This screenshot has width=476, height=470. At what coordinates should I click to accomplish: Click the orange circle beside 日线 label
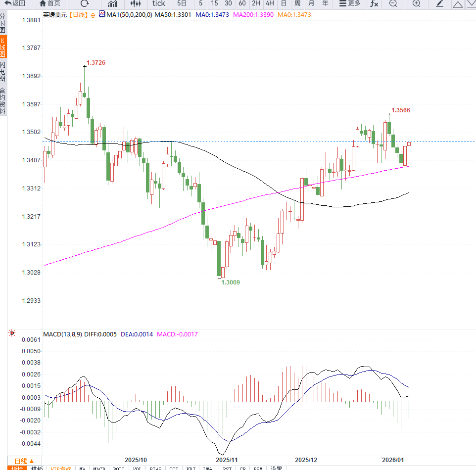pos(93,15)
